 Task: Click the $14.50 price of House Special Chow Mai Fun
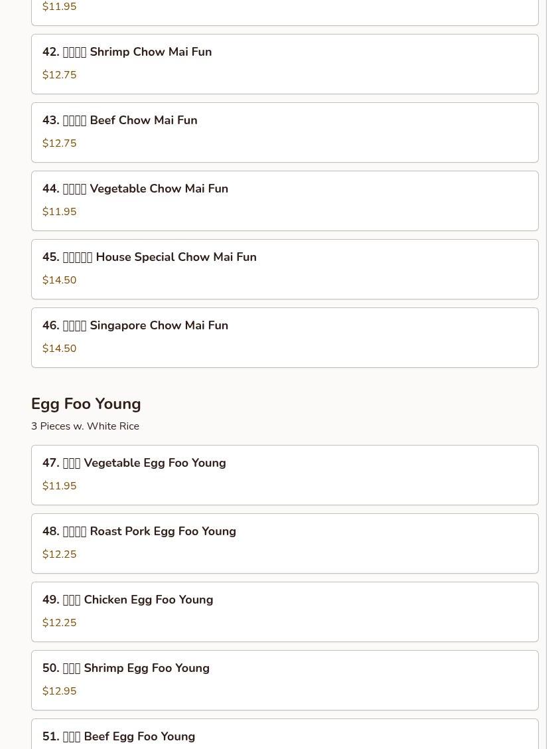pos(60,280)
